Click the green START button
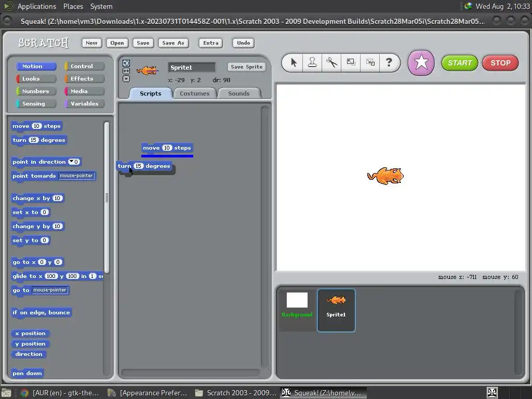Viewport: 532px width, 399px height. pos(460,63)
